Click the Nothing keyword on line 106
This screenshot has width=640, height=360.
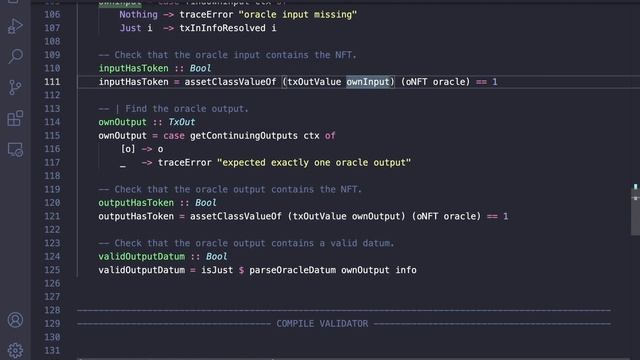point(138,15)
